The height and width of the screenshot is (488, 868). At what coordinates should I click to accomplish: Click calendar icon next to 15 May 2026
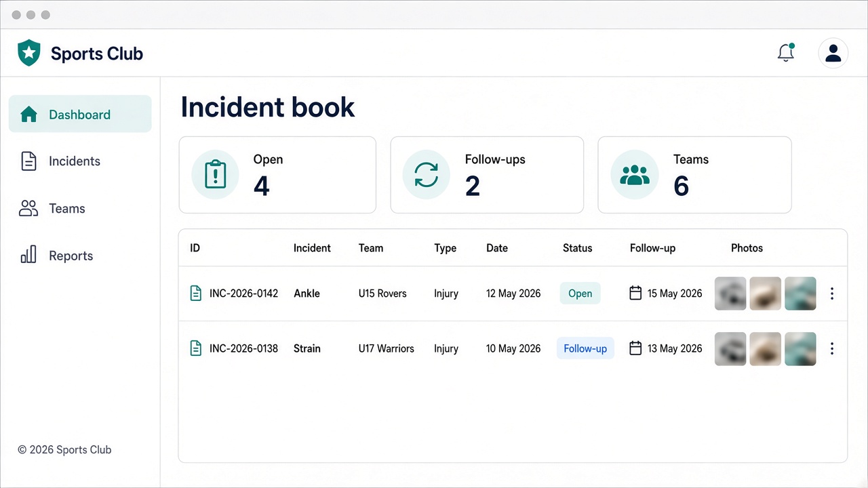click(x=635, y=293)
